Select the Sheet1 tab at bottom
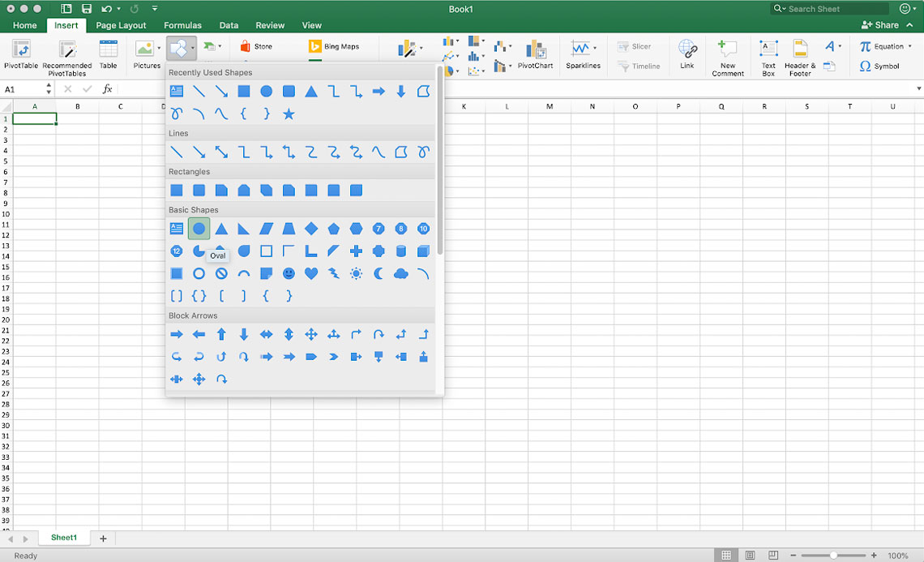 pos(64,537)
